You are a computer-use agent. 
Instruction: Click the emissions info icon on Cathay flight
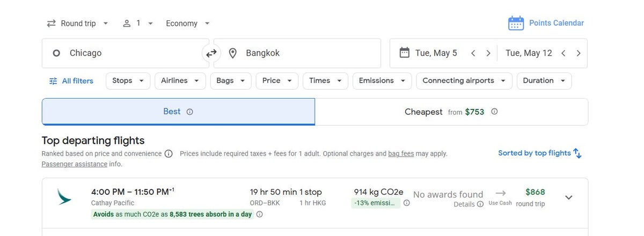[x=406, y=203]
